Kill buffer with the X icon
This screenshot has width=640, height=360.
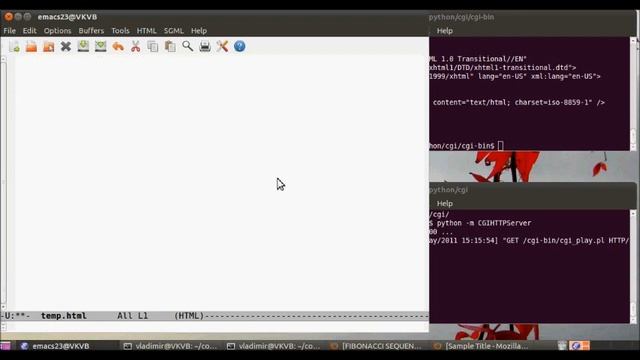pos(66,47)
